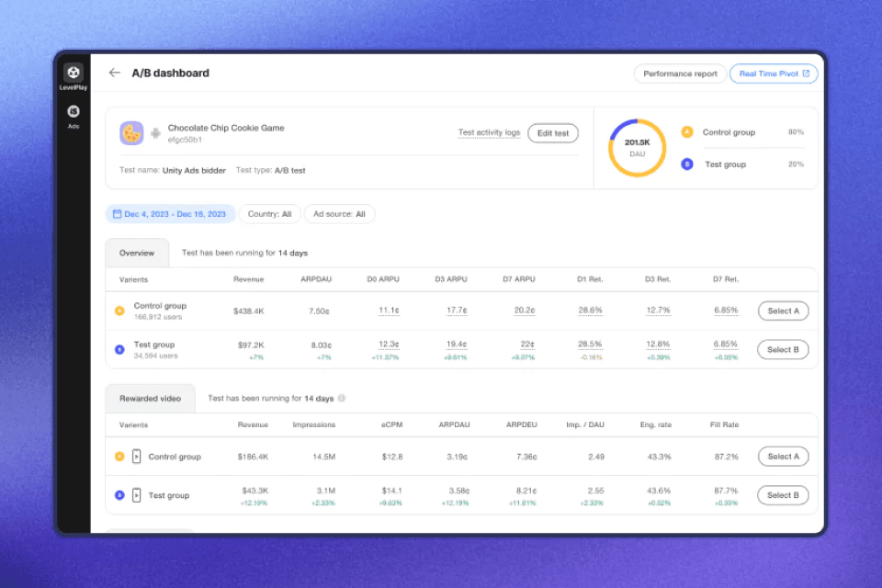The image size is (882, 588).
Task: Click Test group D3 Ret. value 12.8%
Action: [659, 345]
